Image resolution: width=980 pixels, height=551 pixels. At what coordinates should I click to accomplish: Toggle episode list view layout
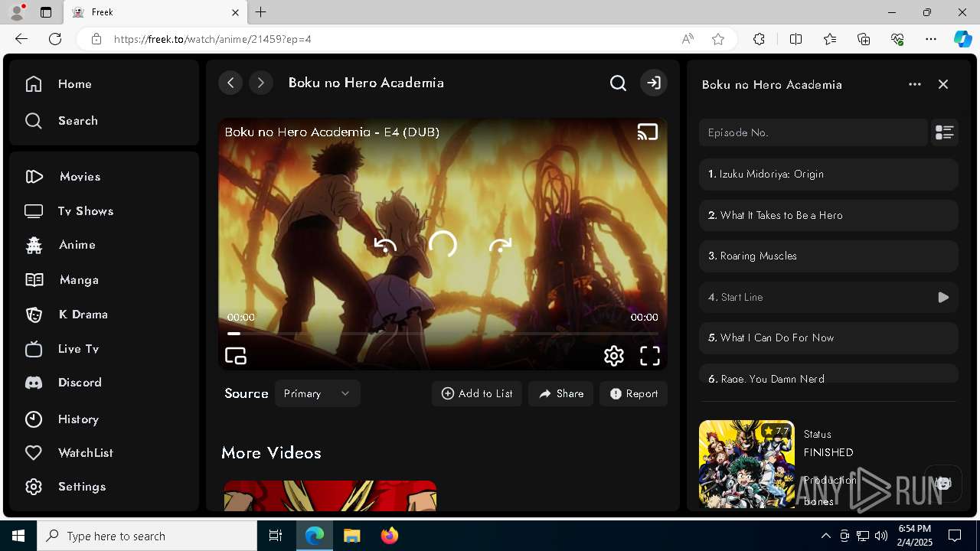945,132
